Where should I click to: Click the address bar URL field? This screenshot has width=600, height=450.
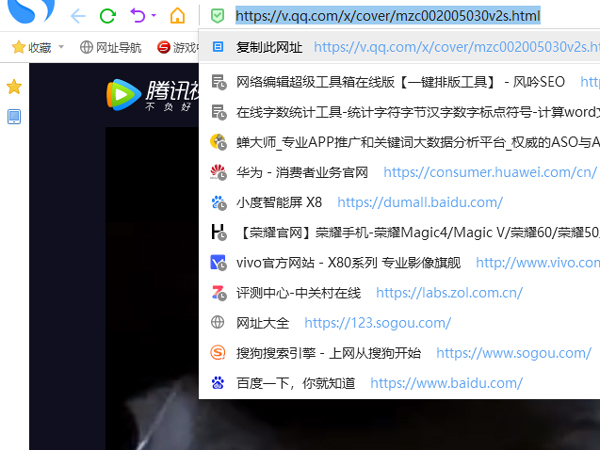(388, 16)
